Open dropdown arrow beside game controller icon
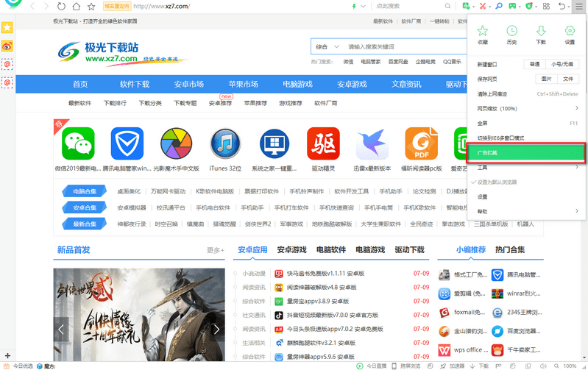 coord(520,7)
